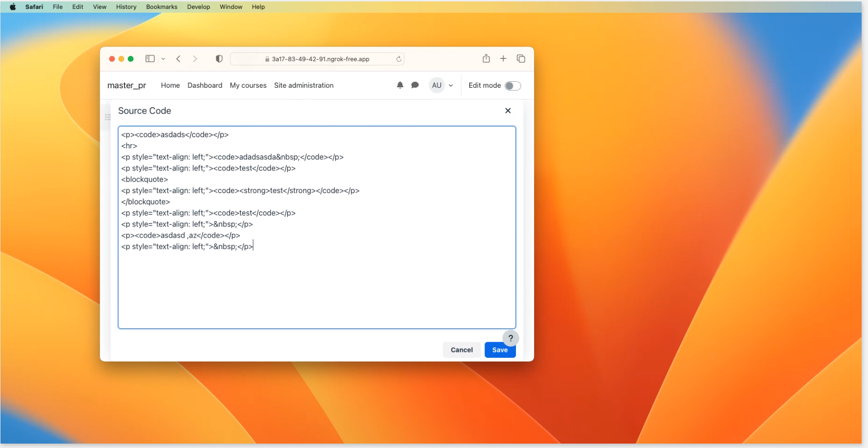This screenshot has width=868, height=448.
Task: Go forward to the next page
Action: [195, 59]
